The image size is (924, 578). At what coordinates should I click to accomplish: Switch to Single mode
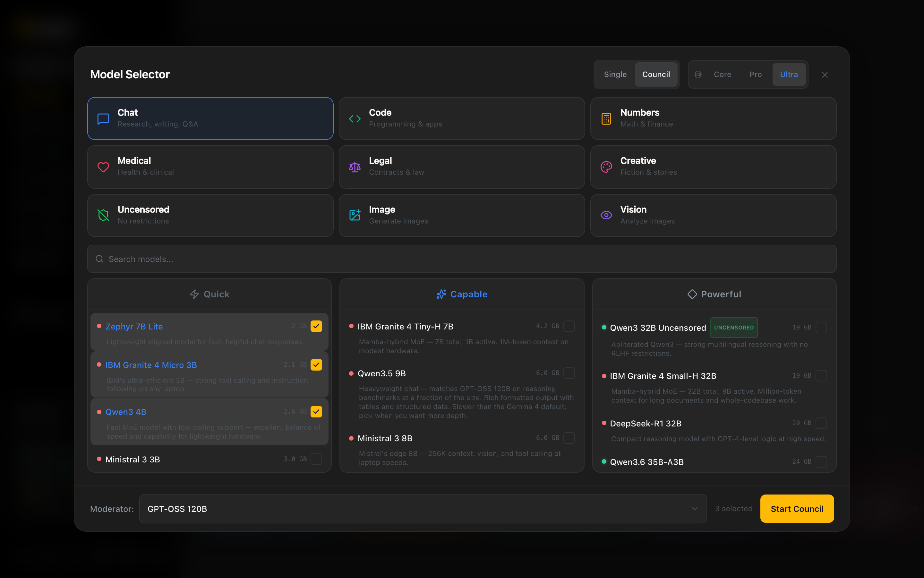click(615, 74)
